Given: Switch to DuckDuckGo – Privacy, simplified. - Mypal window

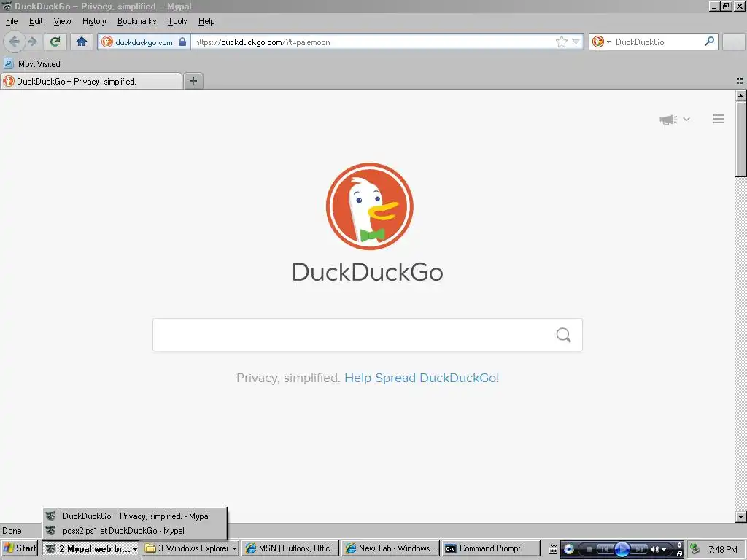Looking at the screenshot, I should point(134,516).
